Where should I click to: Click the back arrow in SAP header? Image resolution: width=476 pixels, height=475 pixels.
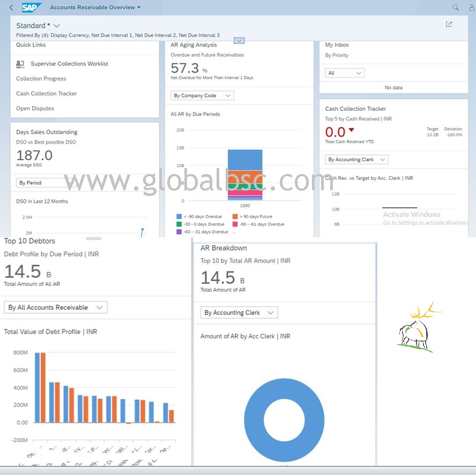click(11, 7)
